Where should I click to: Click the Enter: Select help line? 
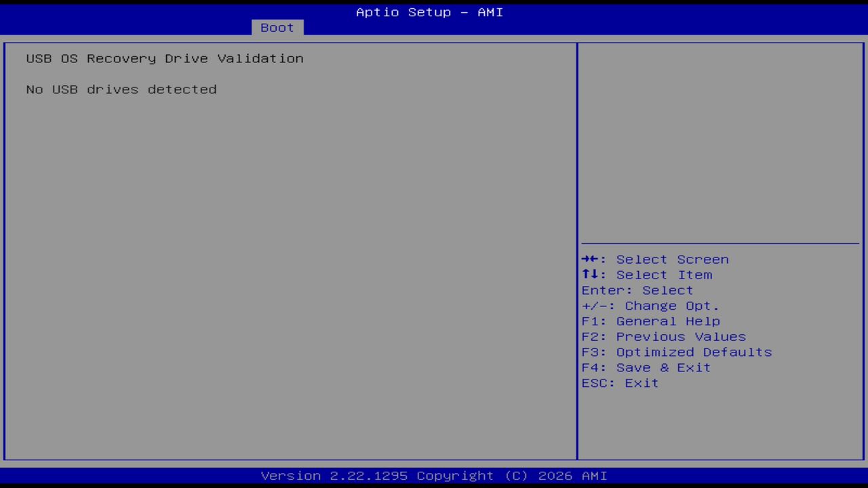click(x=637, y=291)
